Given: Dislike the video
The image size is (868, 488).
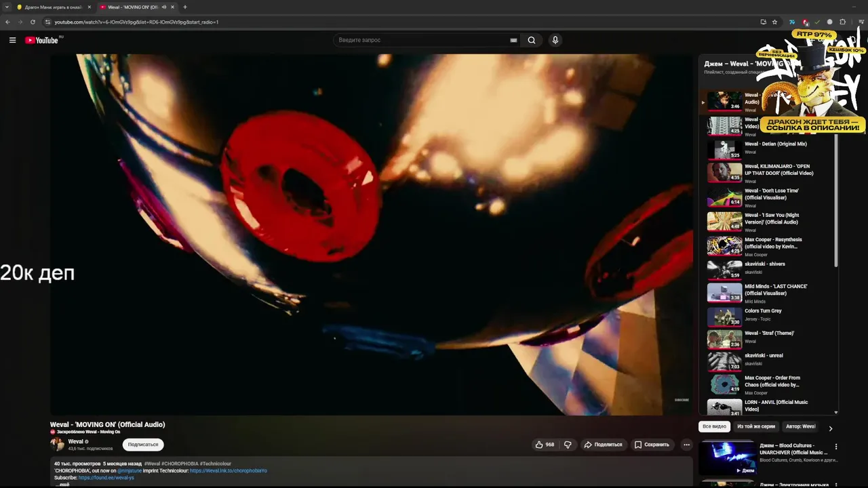Looking at the screenshot, I should click(568, 445).
